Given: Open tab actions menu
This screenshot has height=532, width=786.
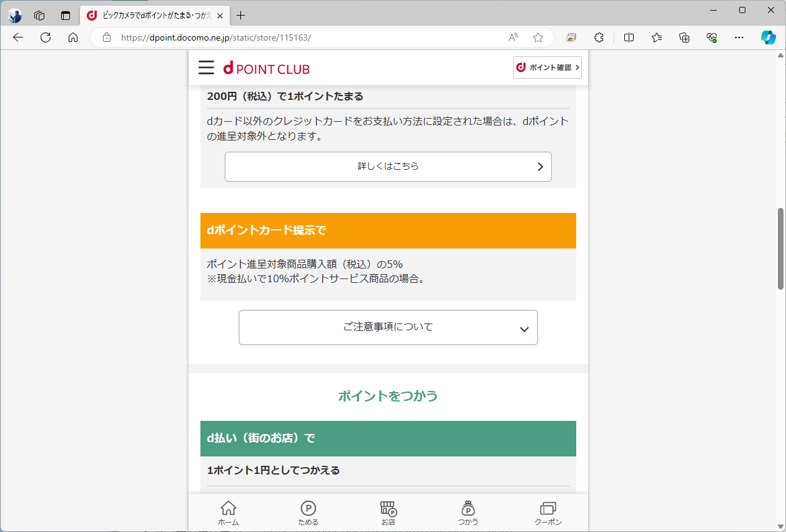Looking at the screenshot, I should coord(66,16).
